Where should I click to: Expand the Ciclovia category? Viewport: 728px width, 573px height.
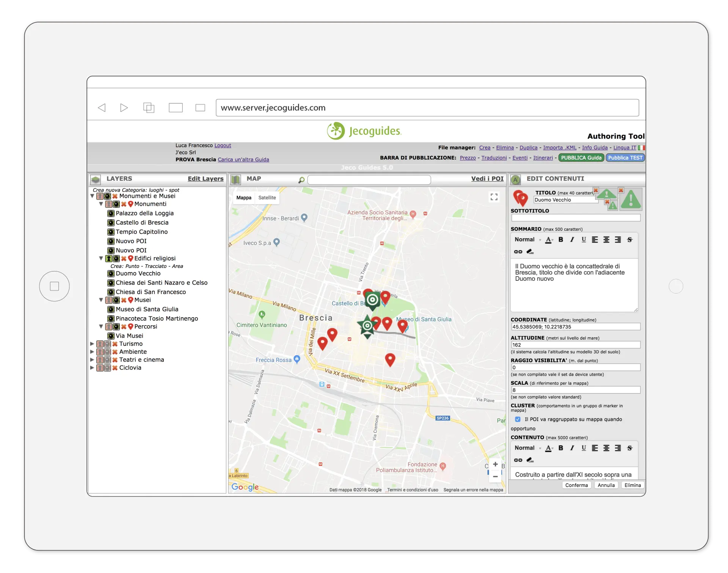tap(92, 368)
